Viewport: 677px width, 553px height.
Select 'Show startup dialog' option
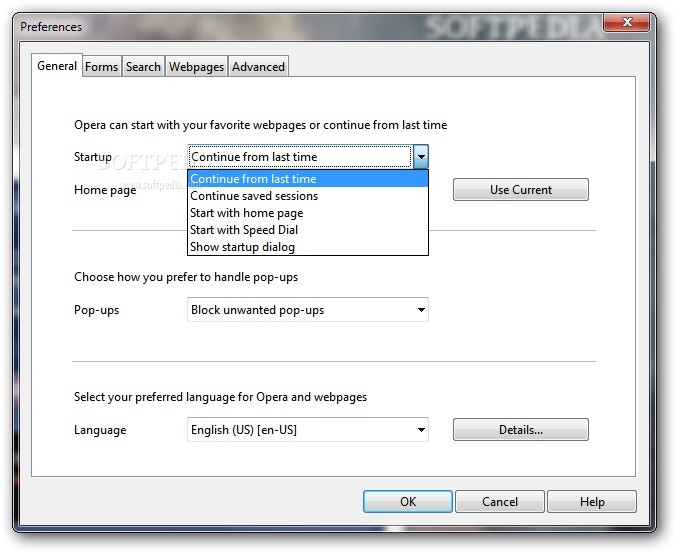tap(308, 246)
